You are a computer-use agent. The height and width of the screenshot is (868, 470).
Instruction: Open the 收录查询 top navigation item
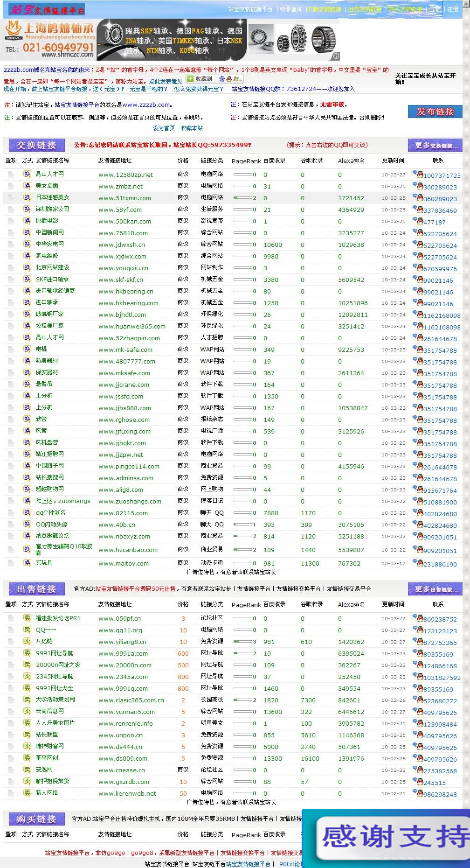click(291, 9)
